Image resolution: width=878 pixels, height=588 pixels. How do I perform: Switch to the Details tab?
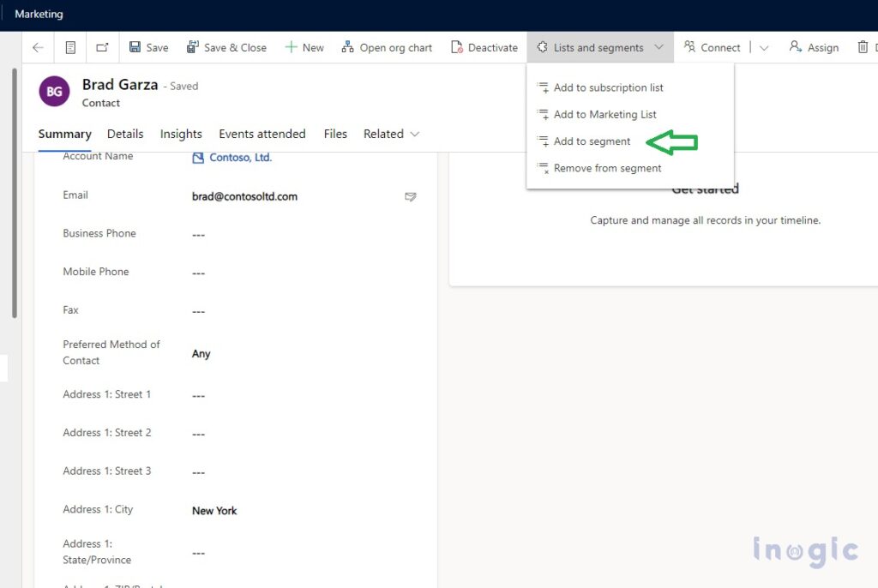point(125,134)
